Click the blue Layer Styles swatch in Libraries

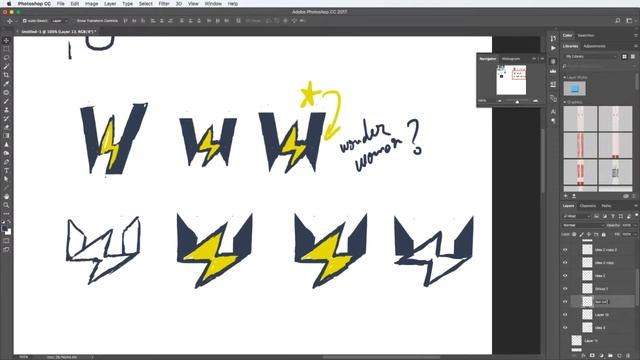575,88
